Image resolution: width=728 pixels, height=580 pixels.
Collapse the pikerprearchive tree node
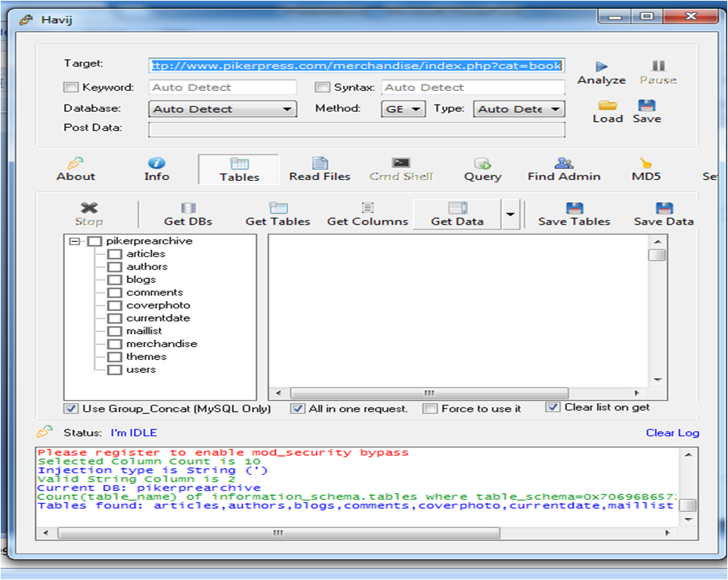click(x=74, y=241)
